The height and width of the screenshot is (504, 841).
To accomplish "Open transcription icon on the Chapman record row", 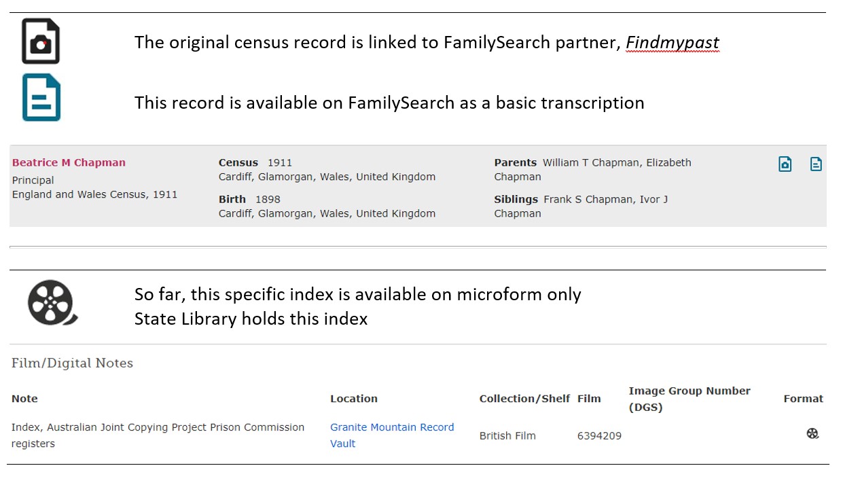I will [816, 164].
